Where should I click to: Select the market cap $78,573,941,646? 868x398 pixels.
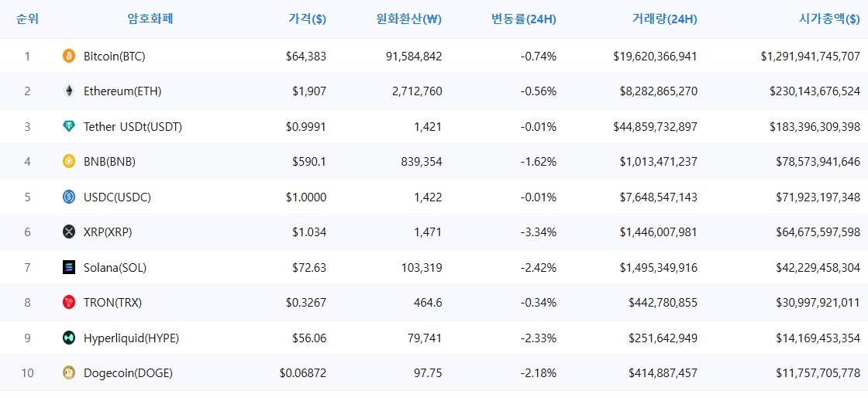[818, 161]
